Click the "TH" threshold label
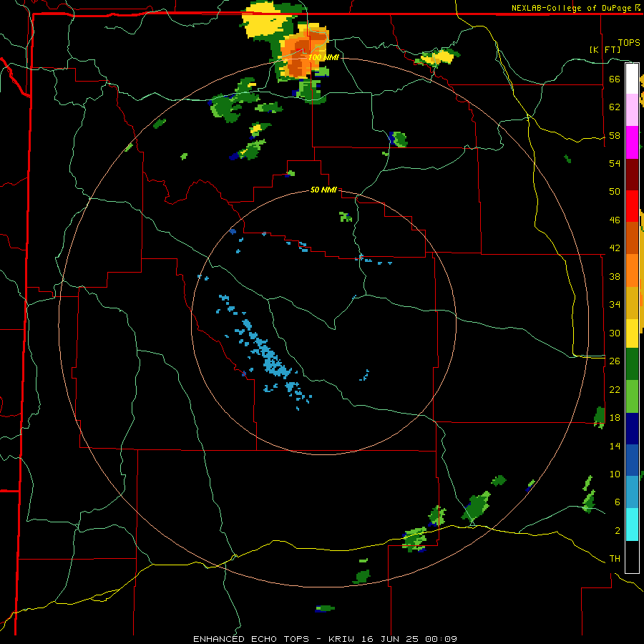Screen dimensions: 644x644 (x=615, y=559)
